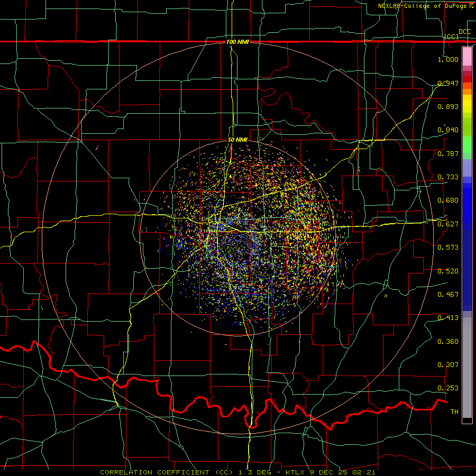Viewport: 476px width, 476px height.
Task: Pick the dark red segment of the color bar
Action: (467, 79)
